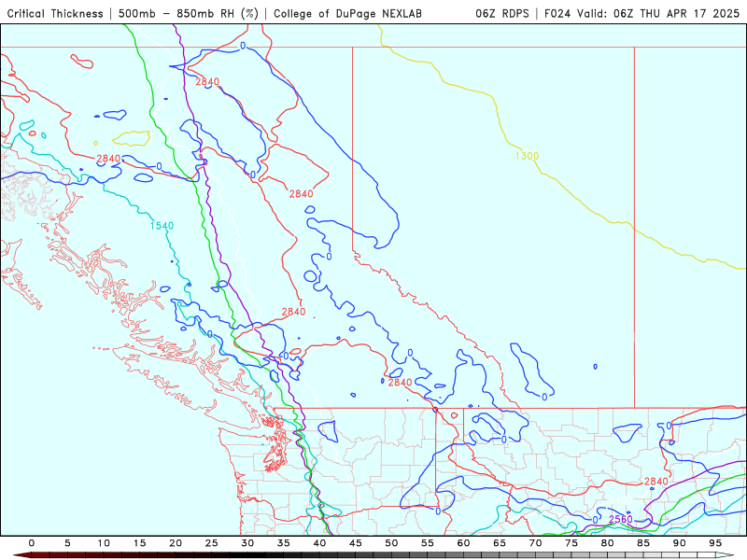Click the northernmost red '2840' contour label
This screenshot has width=747, height=560.
pyautogui.click(x=207, y=82)
